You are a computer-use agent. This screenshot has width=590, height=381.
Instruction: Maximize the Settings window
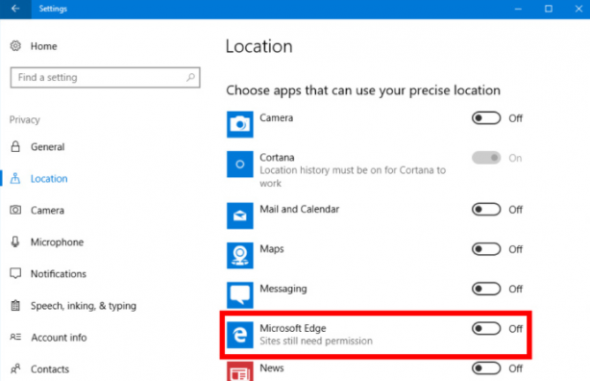coord(549,9)
